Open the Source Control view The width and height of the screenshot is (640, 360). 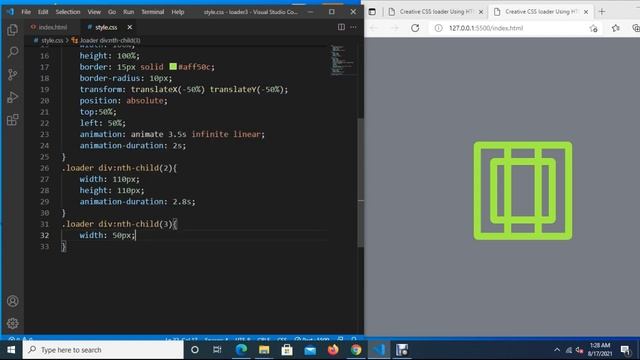(x=13, y=74)
